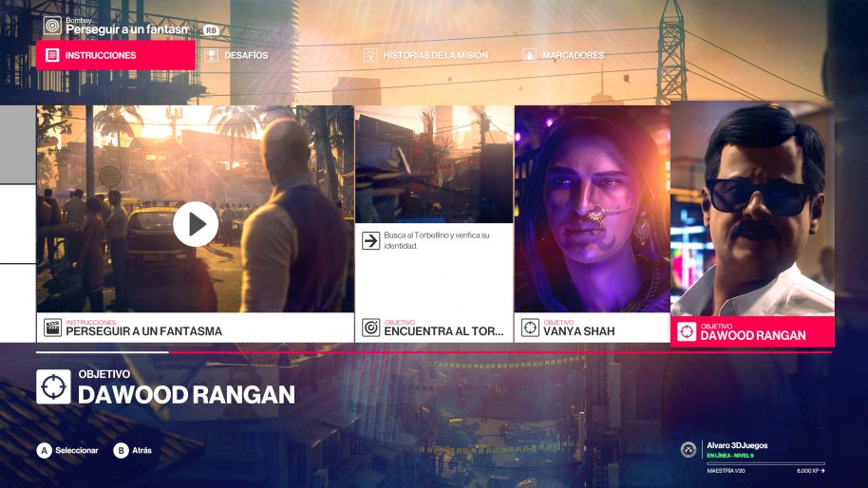Click the Instrucciones document icon
The width and height of the screenshot is (868, 488).
[x=52, y=55]
